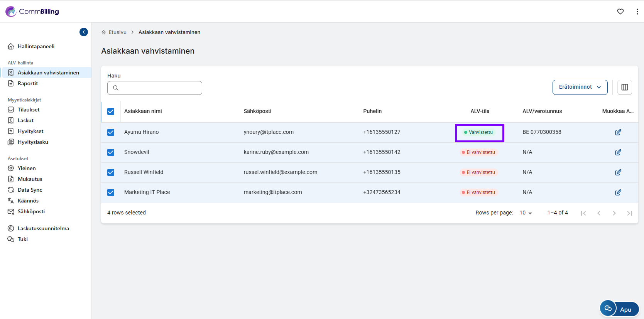
Task: Click the Vahvistettu status badge
Action: 479,132
